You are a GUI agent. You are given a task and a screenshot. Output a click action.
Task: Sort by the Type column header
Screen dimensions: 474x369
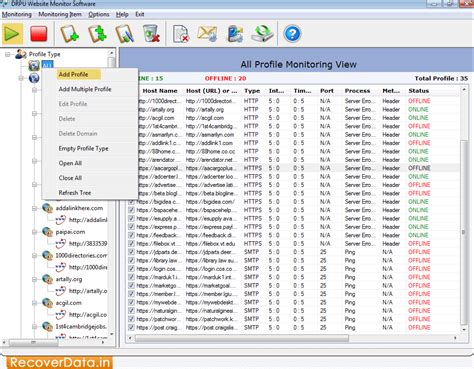pos(252,91)
